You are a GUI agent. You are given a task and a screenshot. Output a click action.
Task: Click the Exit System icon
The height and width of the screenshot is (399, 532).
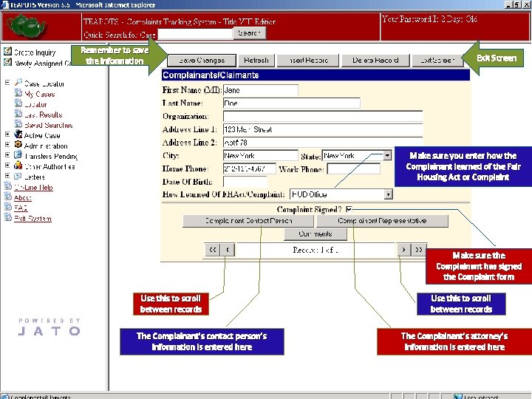(7, 217)
